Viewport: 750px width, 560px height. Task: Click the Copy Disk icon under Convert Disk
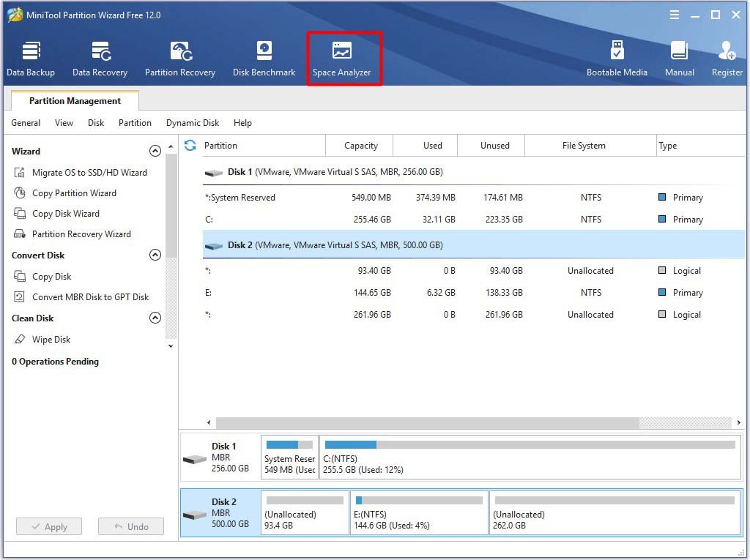[x=20, y=277]
